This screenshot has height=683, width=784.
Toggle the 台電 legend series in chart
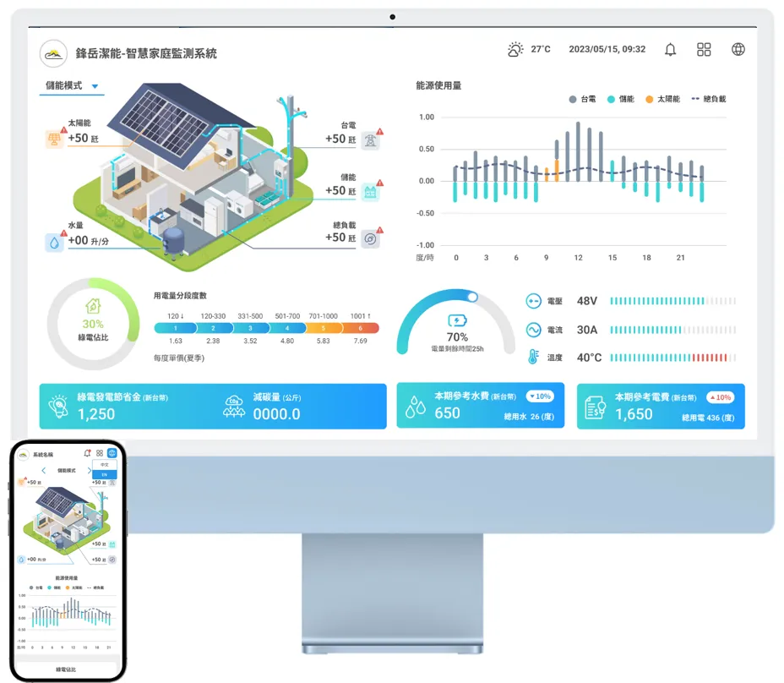[582, 99]
